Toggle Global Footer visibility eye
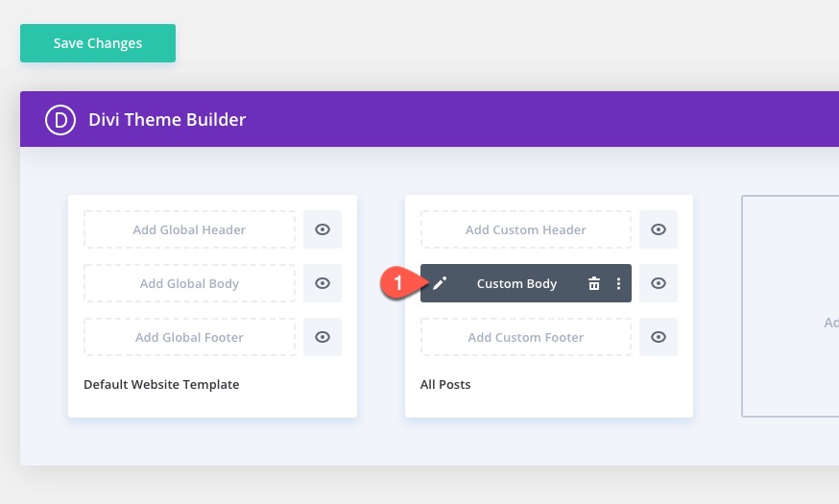The width and height of the screenshot is (839, 504). (323, 337)
